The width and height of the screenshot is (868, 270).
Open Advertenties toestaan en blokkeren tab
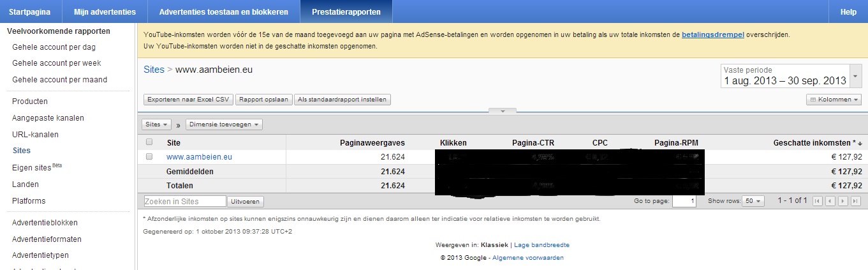coord(224,11)
